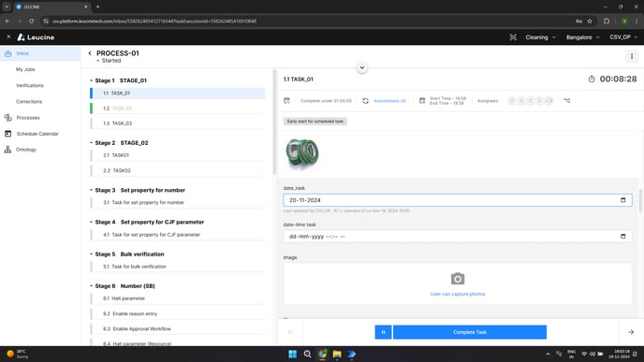The image size is (644, 362).
Task: Click the Processes icon in sidebar
Action: pos(7,118)
